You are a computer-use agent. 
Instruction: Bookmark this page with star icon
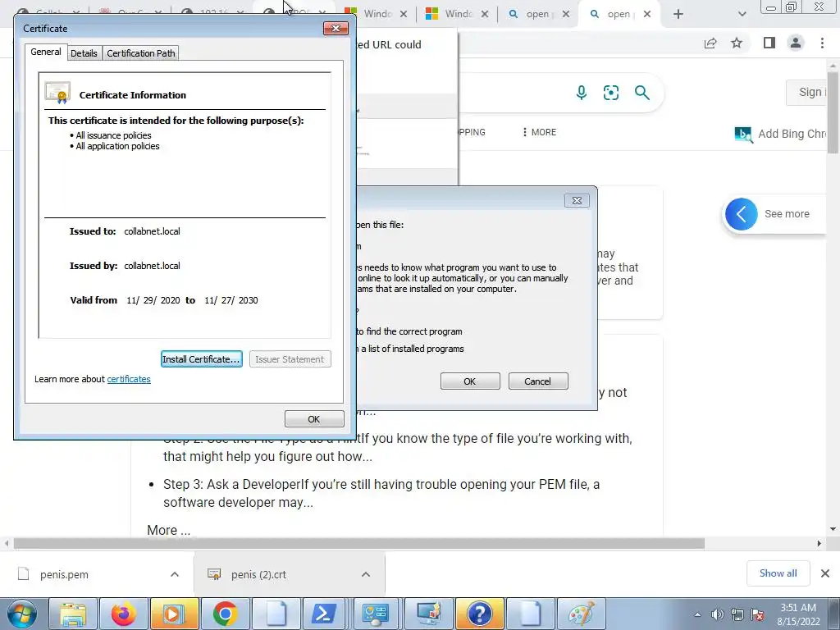click(x=737, y=43)
